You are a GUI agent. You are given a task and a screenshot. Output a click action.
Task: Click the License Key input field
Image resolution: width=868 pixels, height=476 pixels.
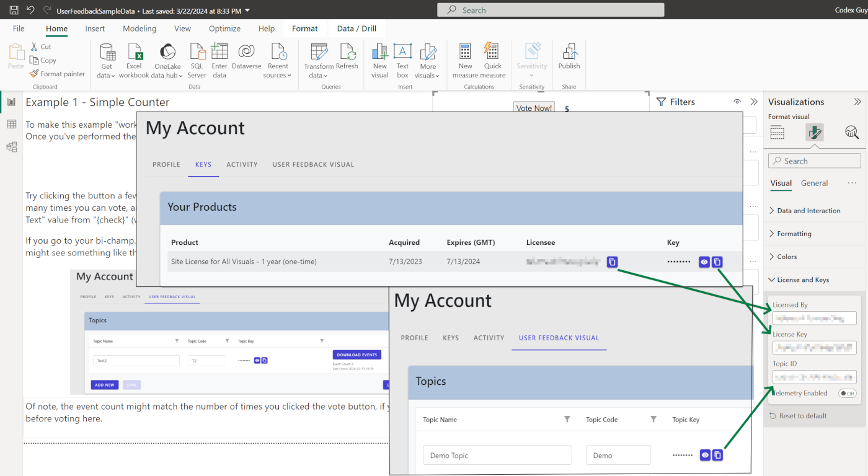pyautogui.click(x=814, y=348)
